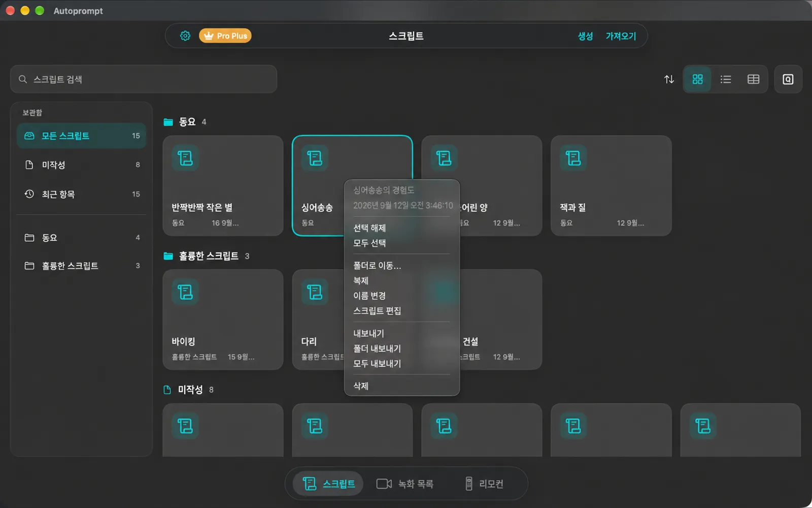Switch to table view layout
Viewport: 812px width, 508px height.
coord(754,79)
